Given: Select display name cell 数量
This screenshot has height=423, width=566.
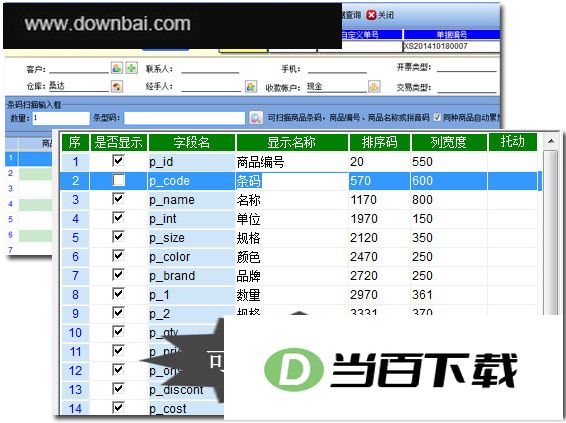Looking at the screenshot, I should tap(292, 295).
